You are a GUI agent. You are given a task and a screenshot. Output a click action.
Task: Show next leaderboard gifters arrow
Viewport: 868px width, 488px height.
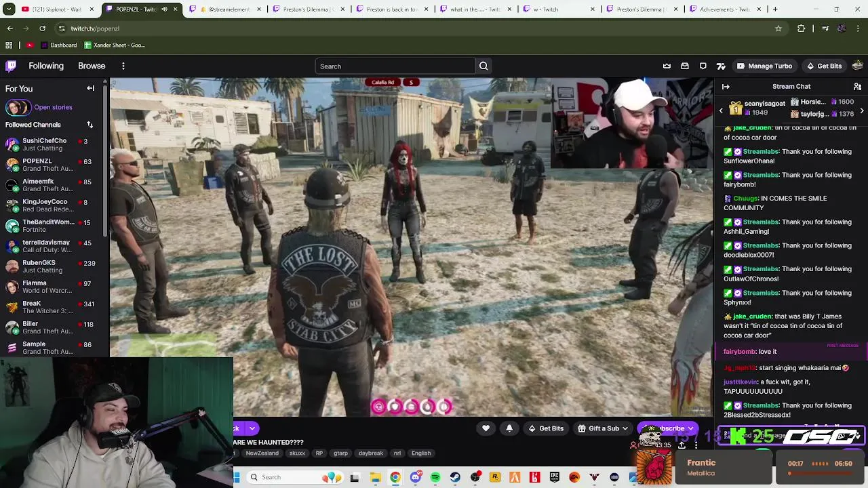[x=862, y=110]
